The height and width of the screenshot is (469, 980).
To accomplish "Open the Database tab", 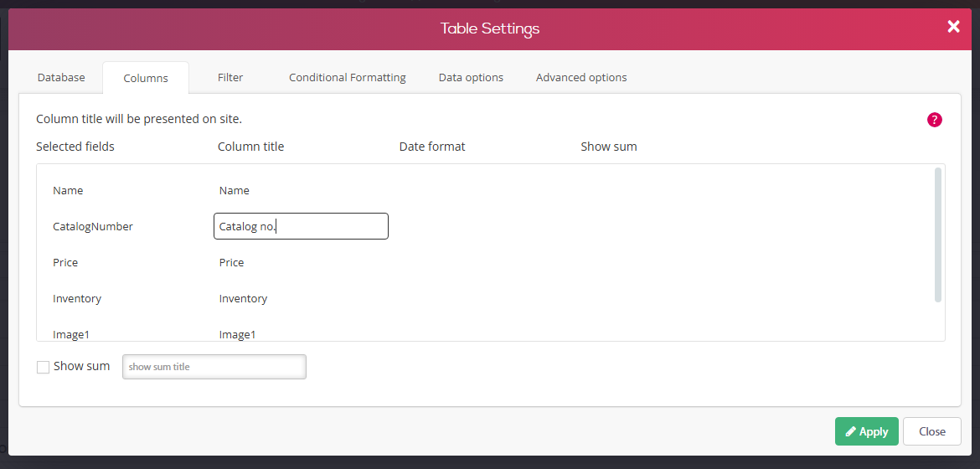I will coord(61,78).
